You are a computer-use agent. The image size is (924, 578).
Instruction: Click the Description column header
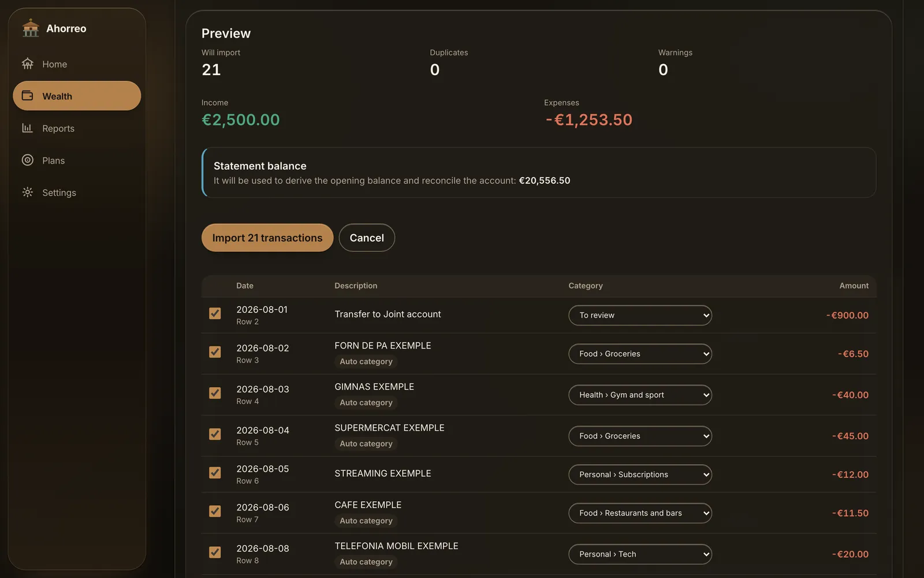(356, 286)
